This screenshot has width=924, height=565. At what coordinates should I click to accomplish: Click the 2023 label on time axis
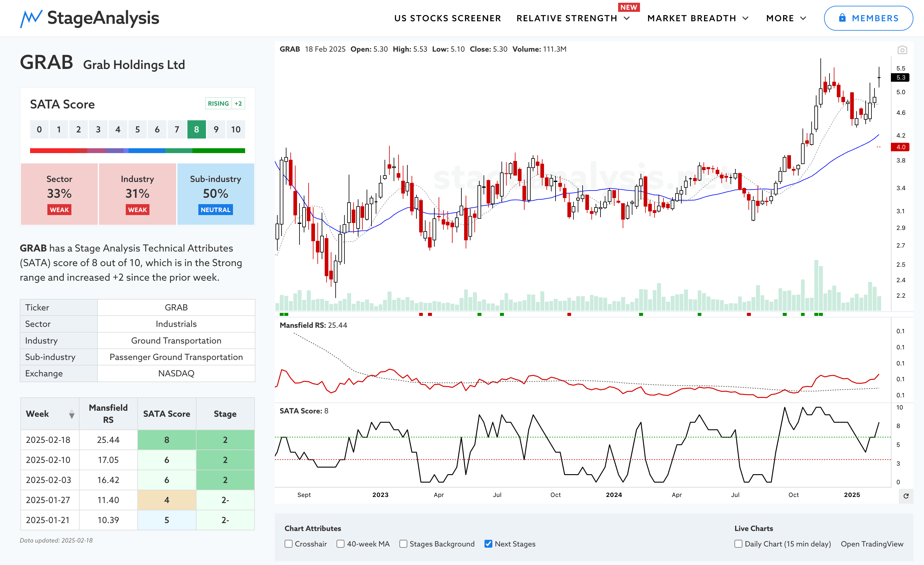click(x=380, y=495)
